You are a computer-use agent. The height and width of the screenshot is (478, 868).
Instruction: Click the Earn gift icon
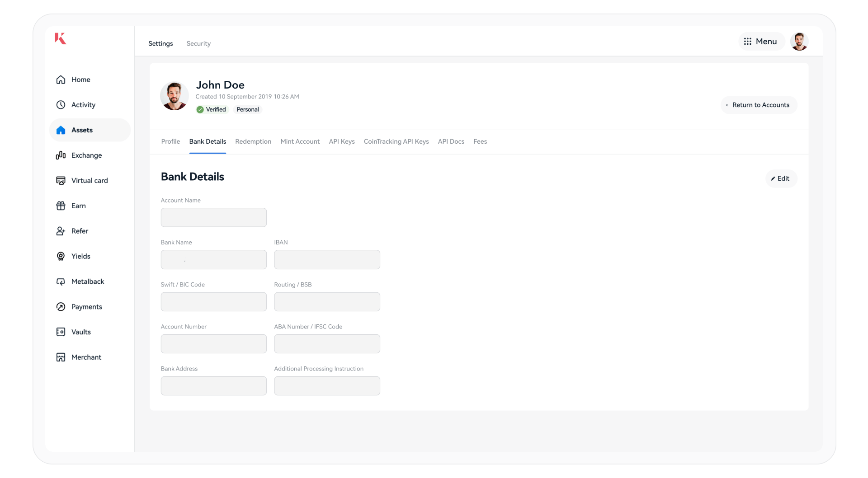[x=61, y=206]
